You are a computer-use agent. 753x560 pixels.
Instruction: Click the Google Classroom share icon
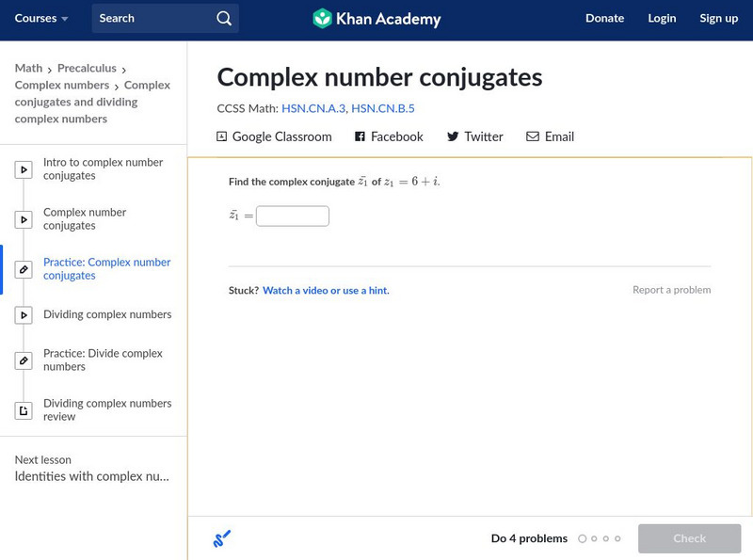tap(222, 136)
